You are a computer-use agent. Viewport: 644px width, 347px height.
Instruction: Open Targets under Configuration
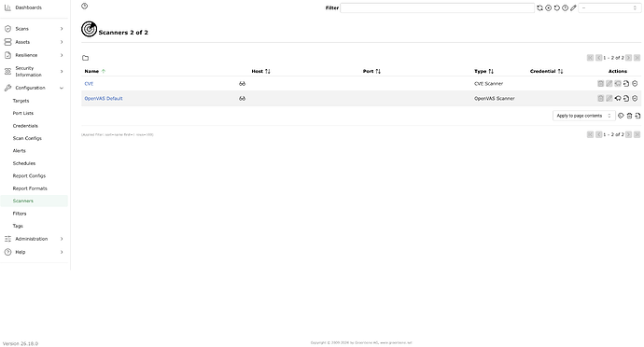21,101
